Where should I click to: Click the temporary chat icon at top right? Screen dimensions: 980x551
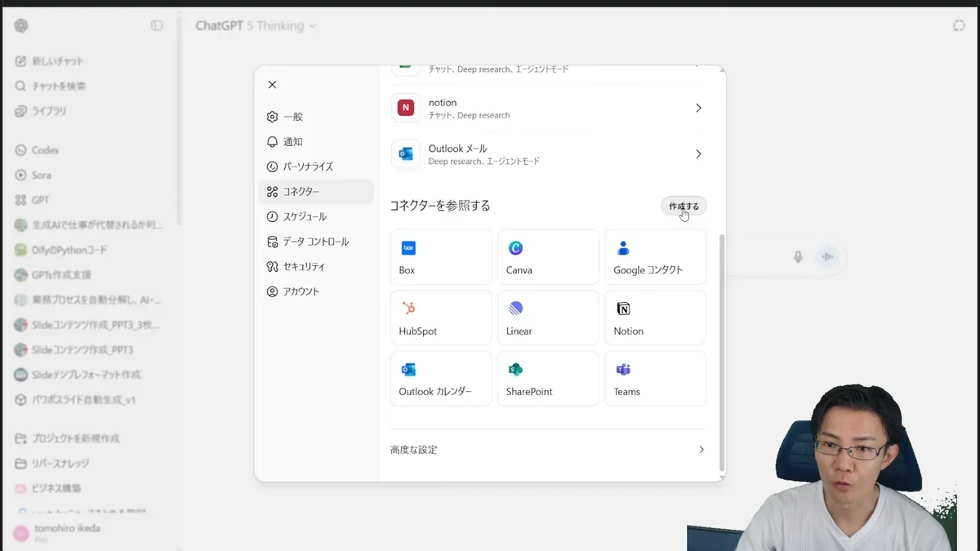point(959,25)
